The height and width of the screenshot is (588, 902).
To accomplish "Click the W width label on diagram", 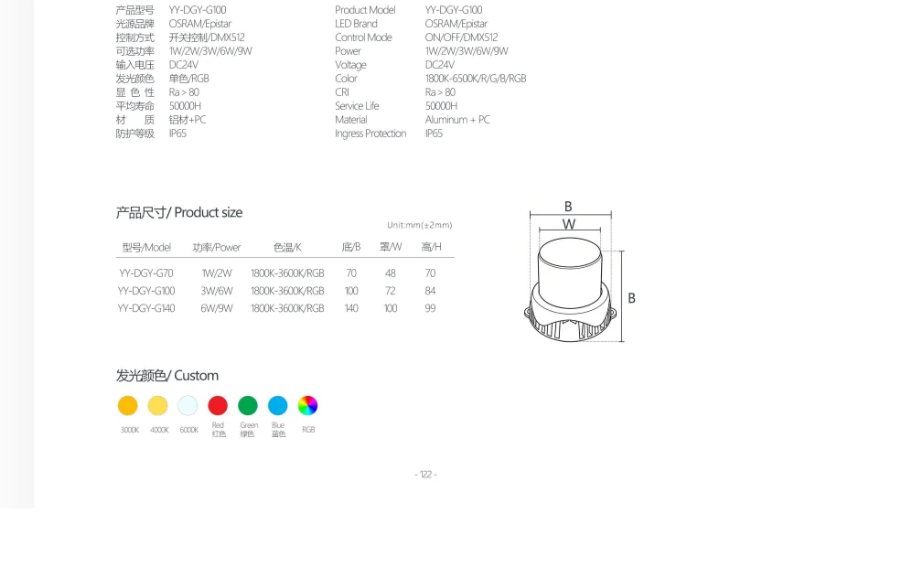I will [569, 224].
